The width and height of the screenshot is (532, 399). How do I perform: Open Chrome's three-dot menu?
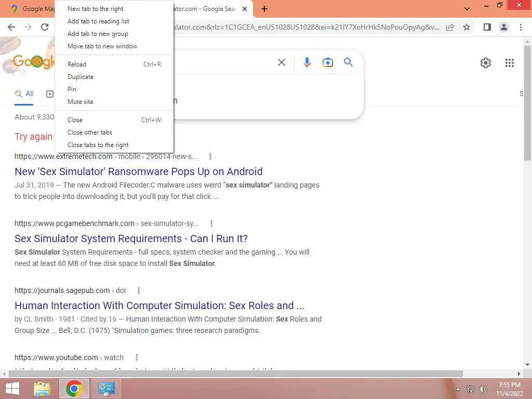click(521, 27)
